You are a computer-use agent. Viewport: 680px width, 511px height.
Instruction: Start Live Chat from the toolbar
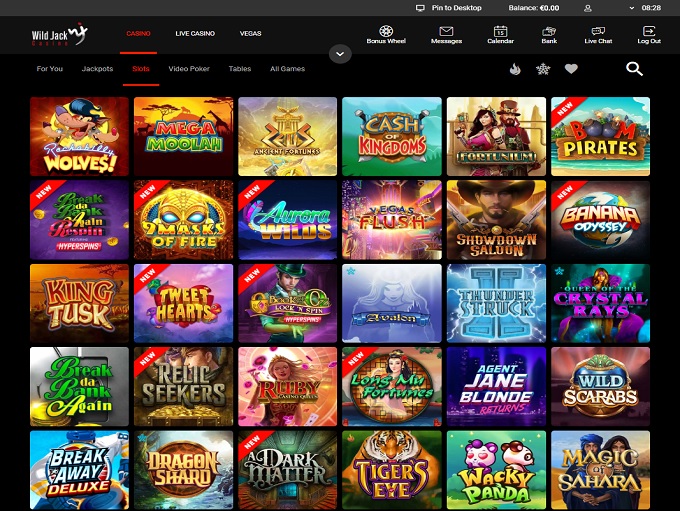click(x=598, y=35)
